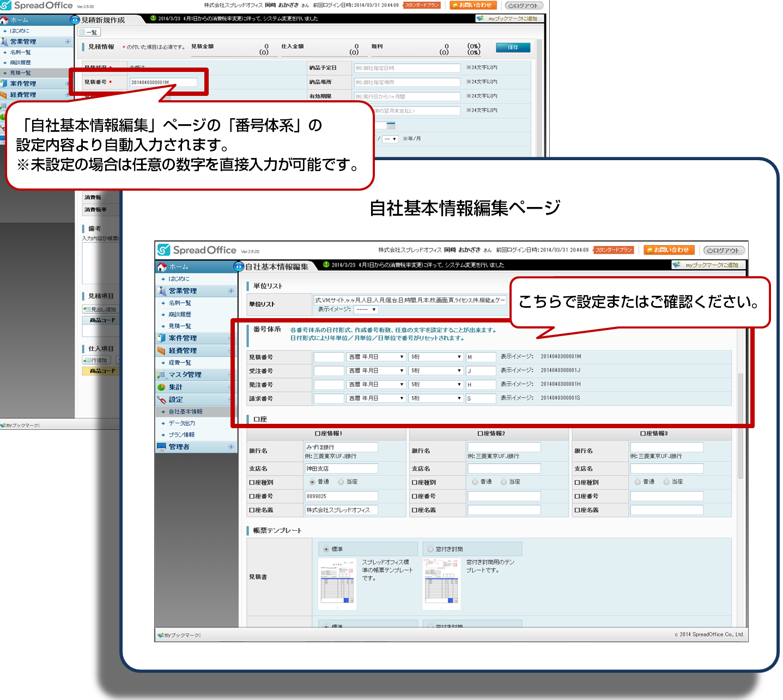Click the 保存 button in back window
Image resolution: width=783 pixels, height=700 pixels.
(x=513, y=47)
